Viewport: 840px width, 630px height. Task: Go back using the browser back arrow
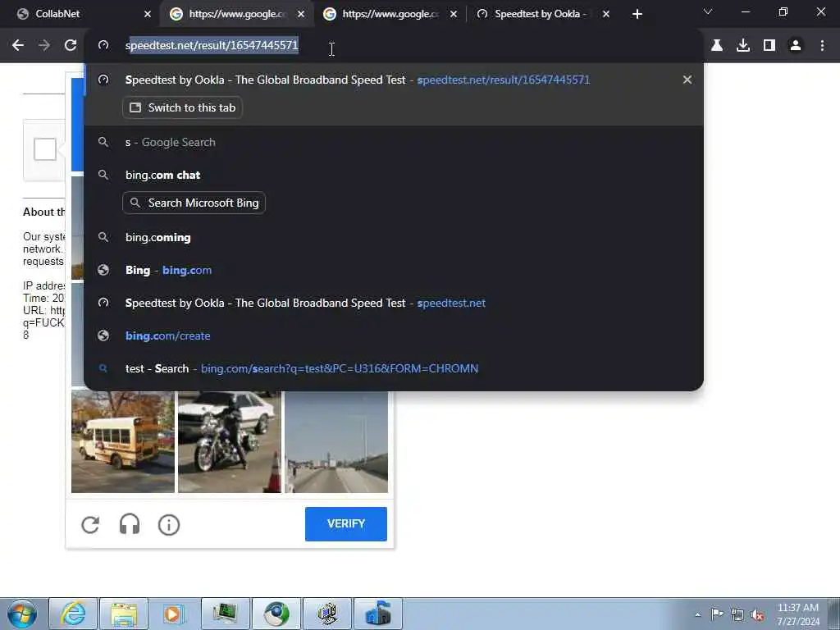(18, 46)
